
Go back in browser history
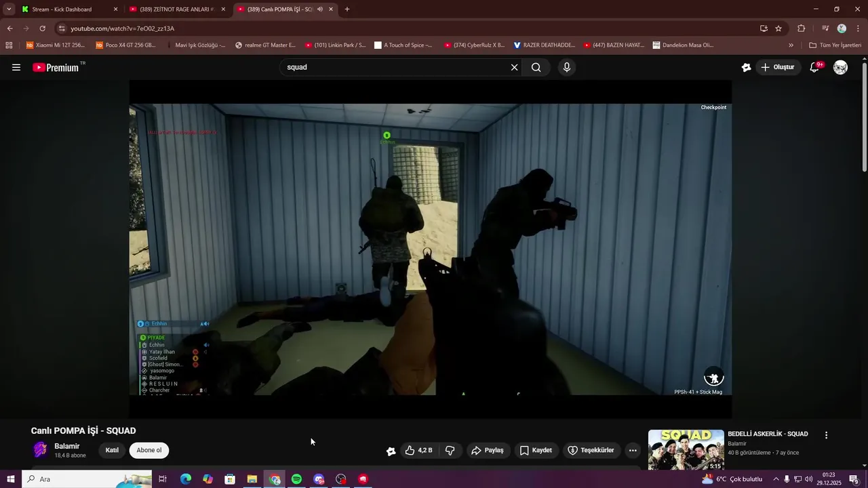pyautogui.click(x=9, y=28)
